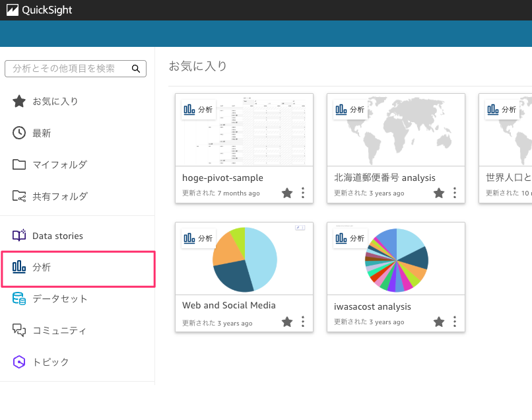
Task: Toggle favorite star on 北海道郵便番号 analysis
Action: click(439, 193)
